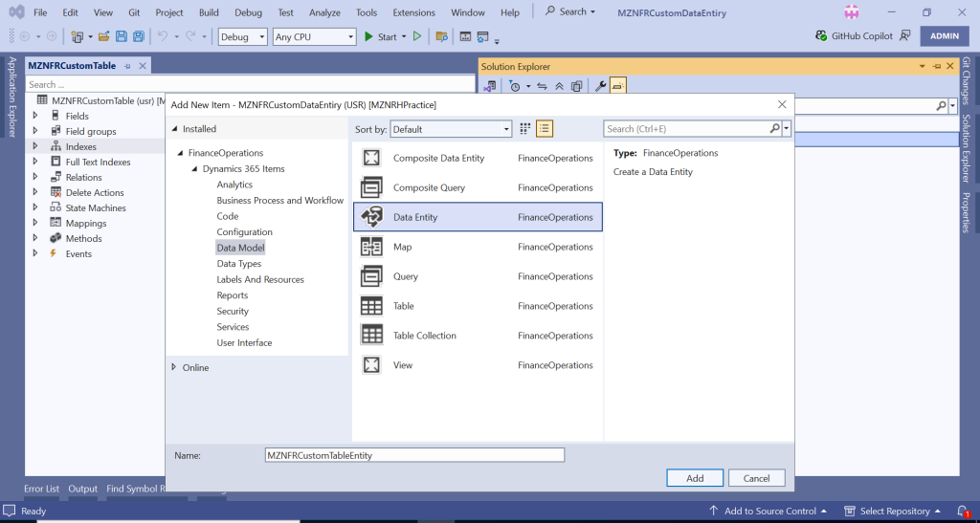
Task: Click the Start debugging button
Action: 381,37
